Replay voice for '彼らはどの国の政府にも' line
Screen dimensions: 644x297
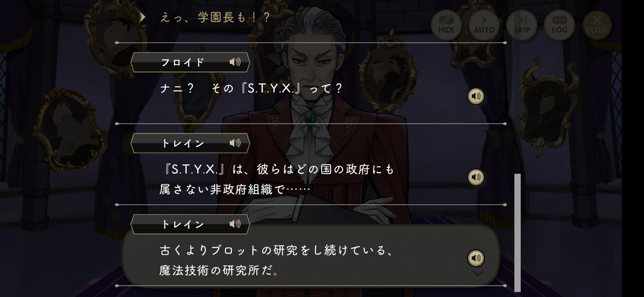click(476, 177)
